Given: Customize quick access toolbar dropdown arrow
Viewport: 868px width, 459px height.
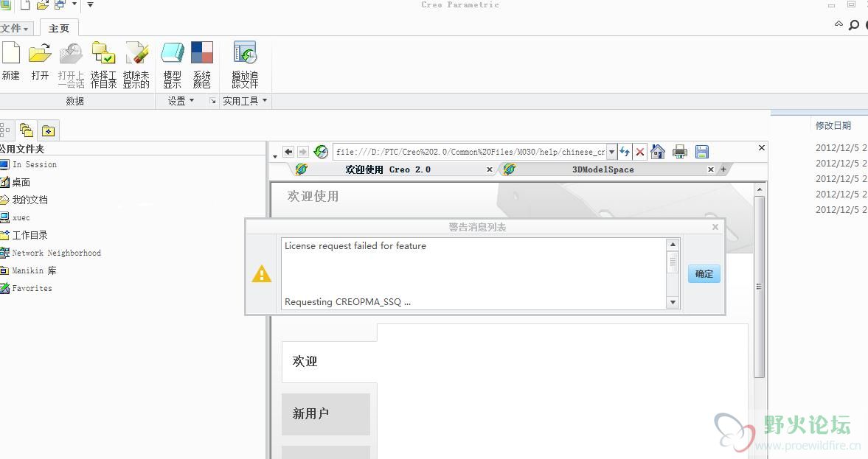Looking at the screenshot, I should point(90,4).
